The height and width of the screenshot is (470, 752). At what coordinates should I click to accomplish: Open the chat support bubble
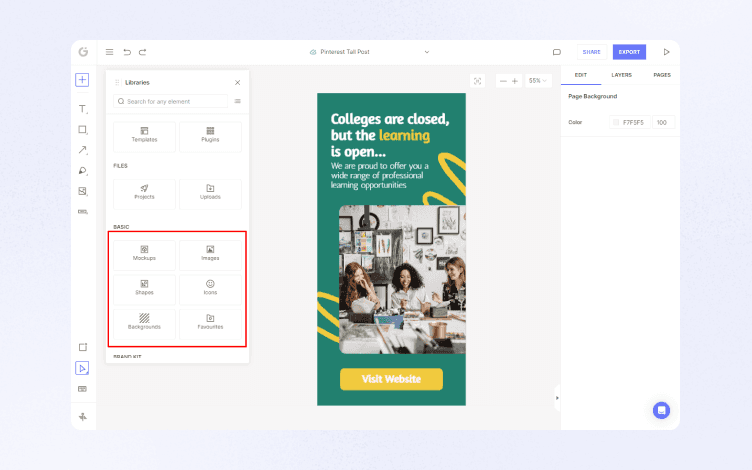(661, 410)
